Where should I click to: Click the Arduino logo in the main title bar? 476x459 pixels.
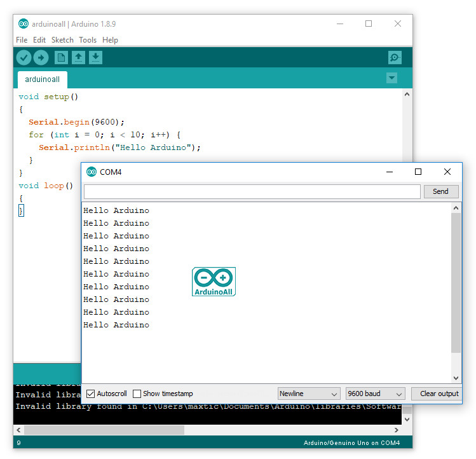pos(24,24)
